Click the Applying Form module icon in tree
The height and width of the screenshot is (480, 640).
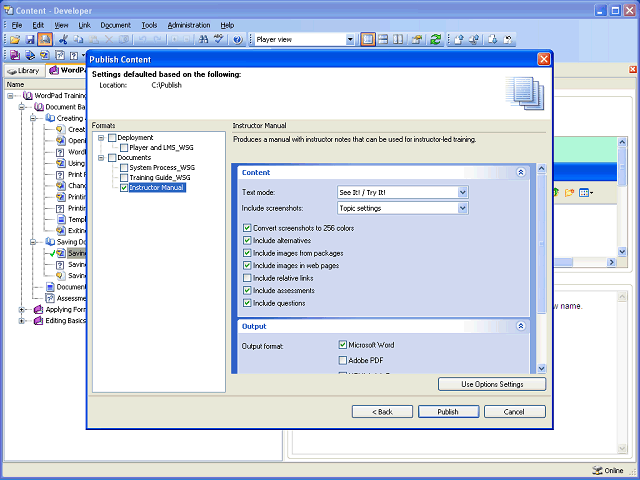[x=38, y=309]
